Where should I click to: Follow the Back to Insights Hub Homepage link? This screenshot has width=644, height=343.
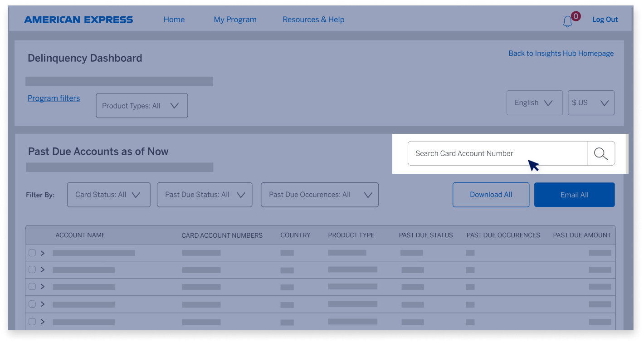click(561, 53)
